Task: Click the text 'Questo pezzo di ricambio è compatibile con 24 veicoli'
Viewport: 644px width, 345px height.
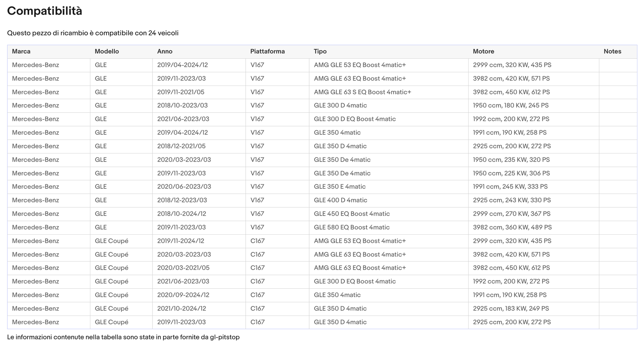Action: pos(93,33)
